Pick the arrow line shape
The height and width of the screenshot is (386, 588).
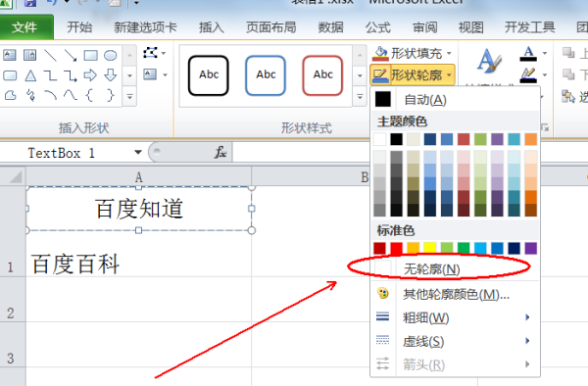[71, 55]
